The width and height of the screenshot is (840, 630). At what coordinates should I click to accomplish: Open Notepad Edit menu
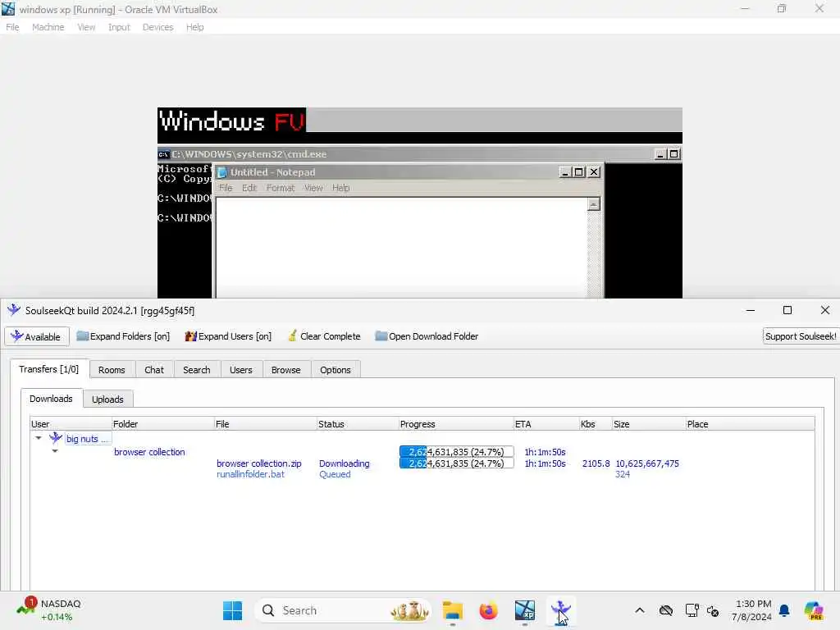pos(249,188)
